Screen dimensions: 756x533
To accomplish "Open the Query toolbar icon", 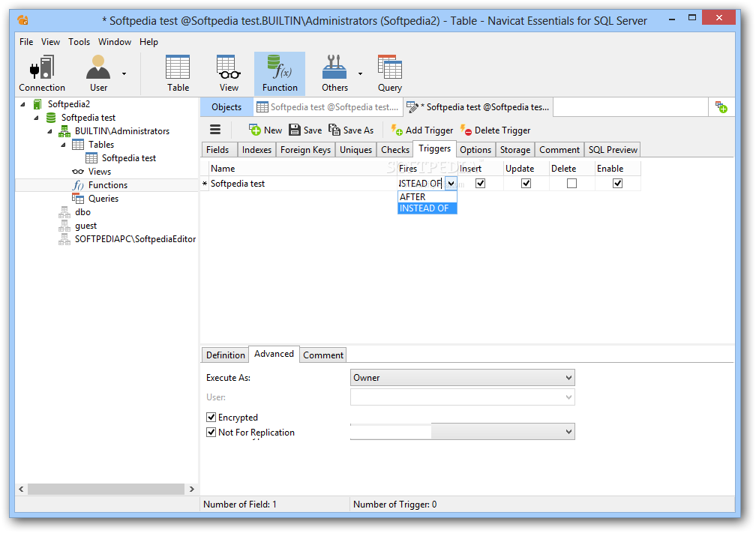I will click(389, 73).
